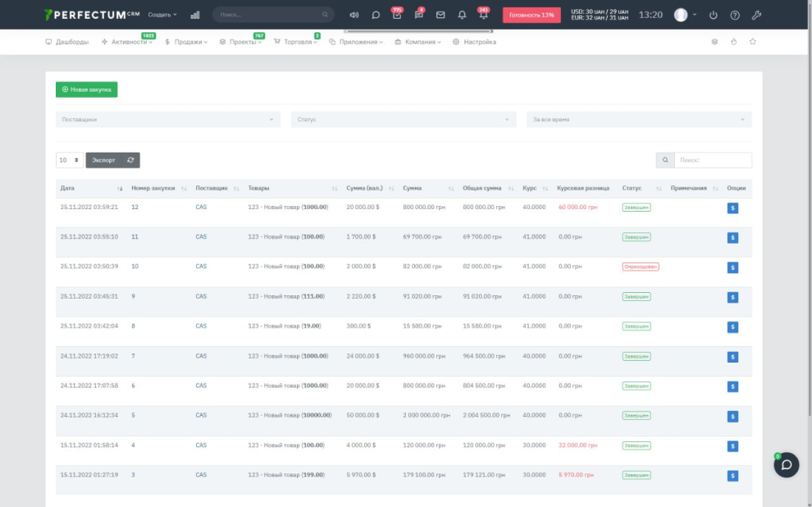
Task: Open the notifications bell with 243 badge
Action: (484, 15)
